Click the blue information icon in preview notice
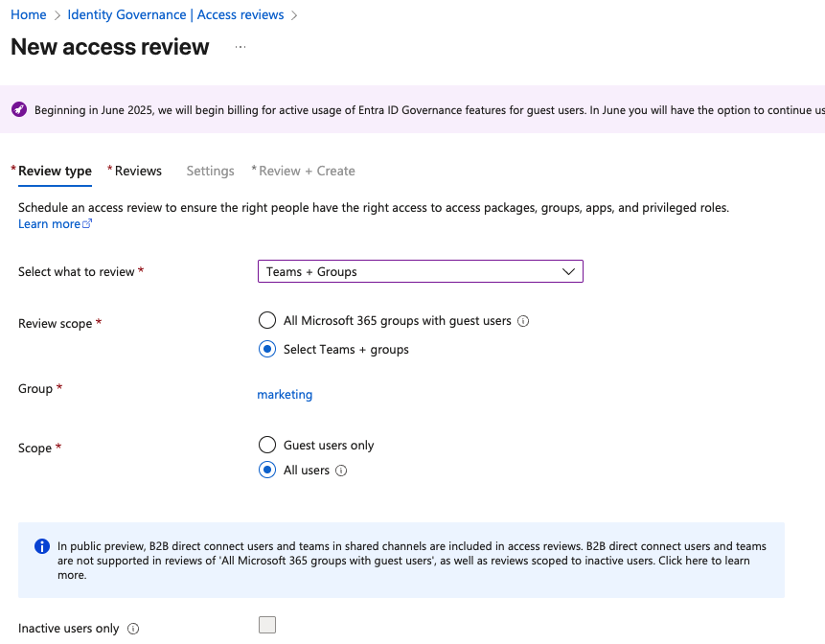Viewport: 825px width, 644px height. point(42,546)
